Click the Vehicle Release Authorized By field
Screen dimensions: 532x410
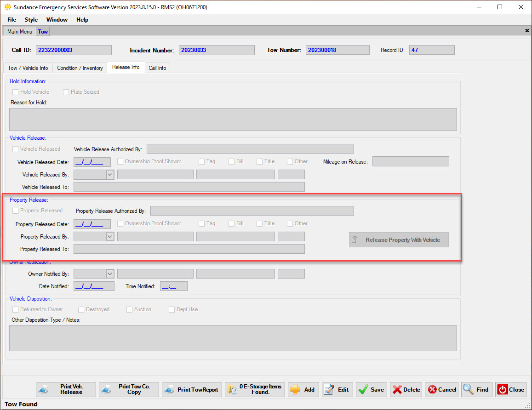click(250, 149)
